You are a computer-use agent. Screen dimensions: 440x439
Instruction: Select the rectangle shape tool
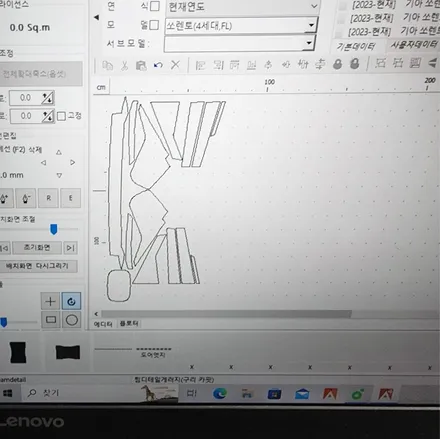tap(51, 320)
